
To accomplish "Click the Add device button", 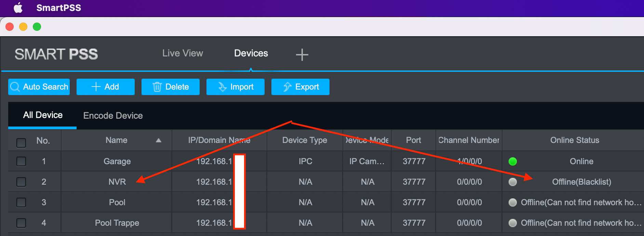I will (x=105, y=87).
